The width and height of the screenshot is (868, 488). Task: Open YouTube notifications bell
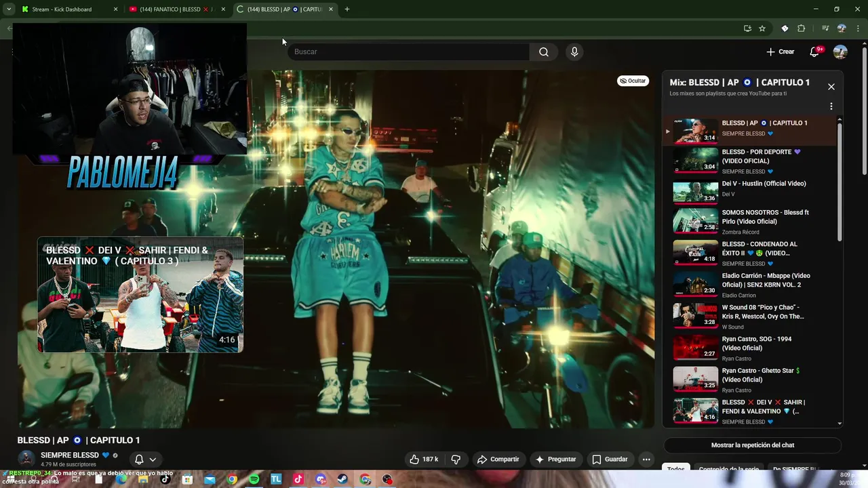pyautogui.click(x=814, y=52)
